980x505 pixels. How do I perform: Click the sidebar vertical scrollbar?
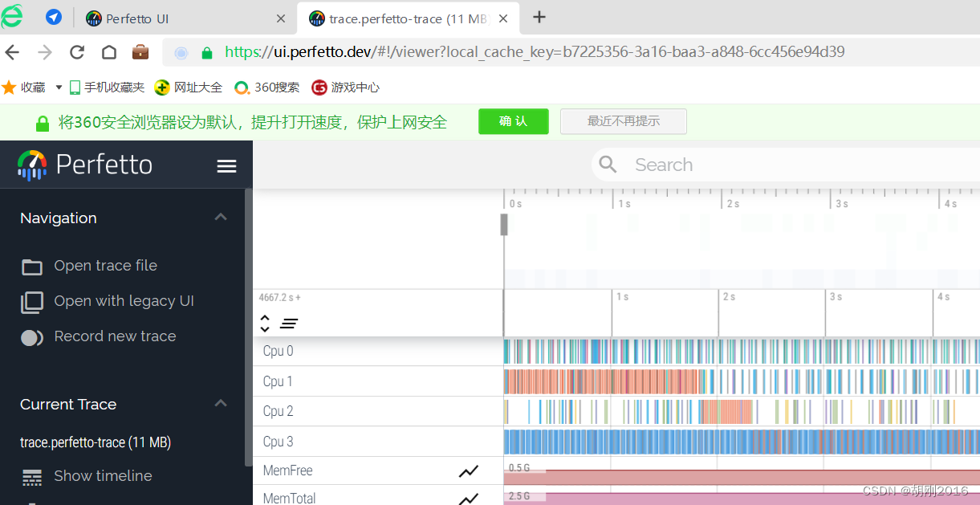click(248, 328)
